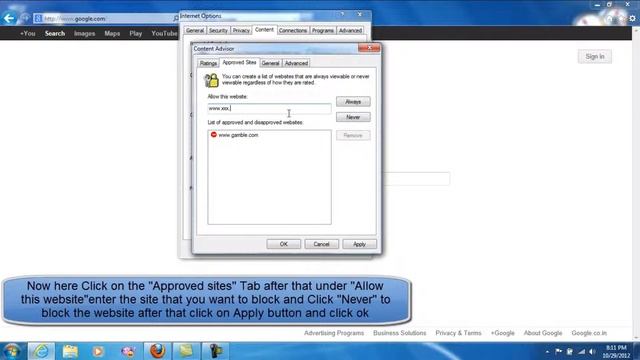Focus the Allow this website field
Image resolution: width=640 pixels, height=360 pixels.
click(269, 109)
